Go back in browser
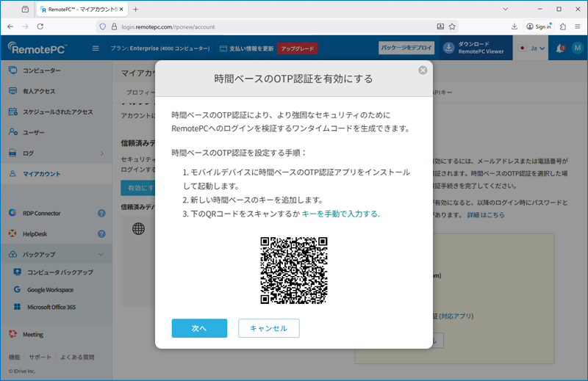This screenshot has width=588, height=381. point(10,26)
